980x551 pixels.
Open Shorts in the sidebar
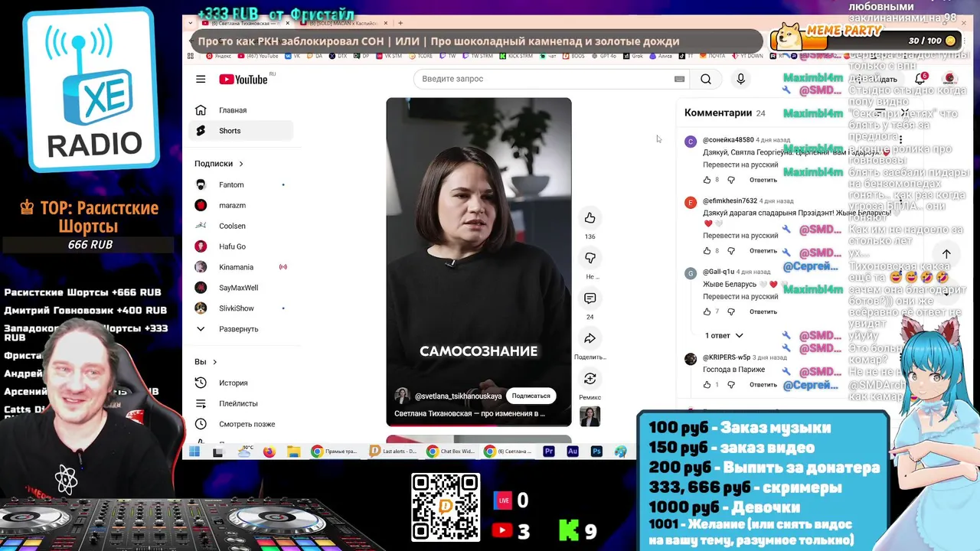point(240,131)
